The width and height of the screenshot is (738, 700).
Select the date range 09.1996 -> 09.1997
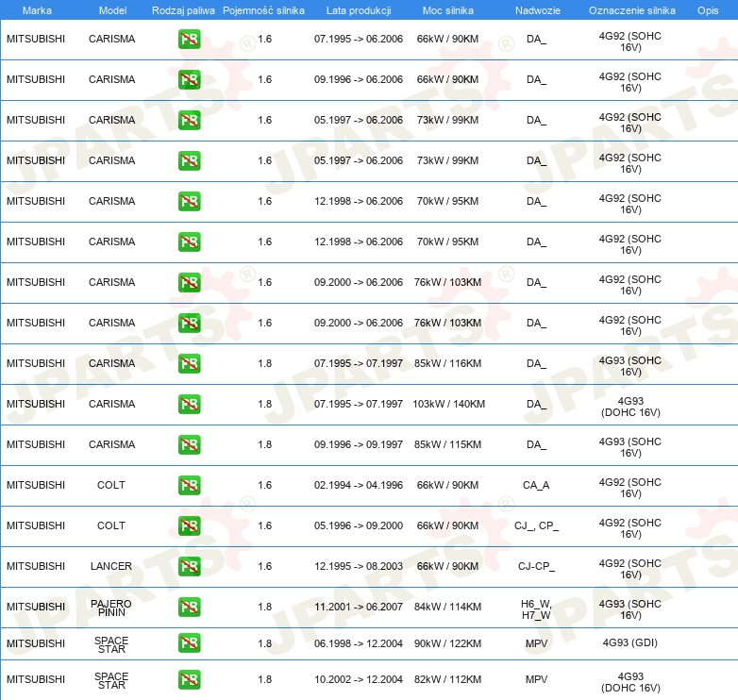359,444
